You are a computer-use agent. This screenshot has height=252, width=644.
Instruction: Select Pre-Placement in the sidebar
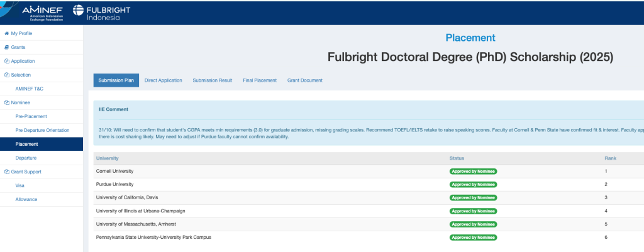[31, 116]
